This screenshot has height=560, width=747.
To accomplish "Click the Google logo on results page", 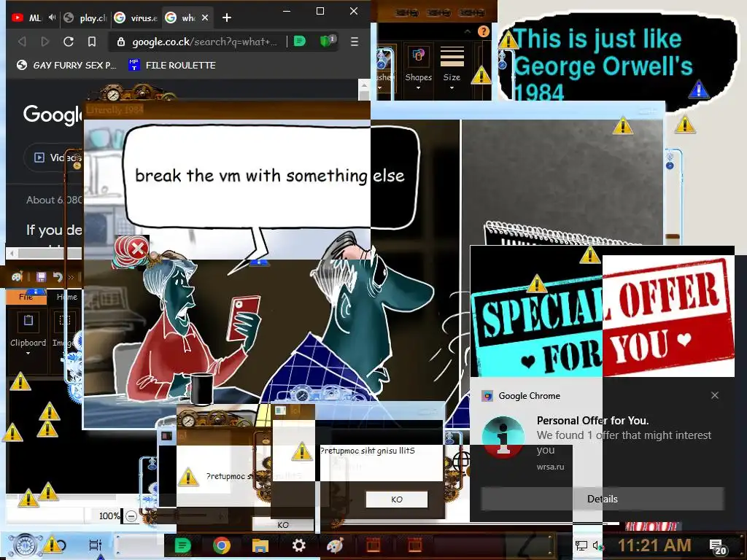I will [x=53, y=114].
